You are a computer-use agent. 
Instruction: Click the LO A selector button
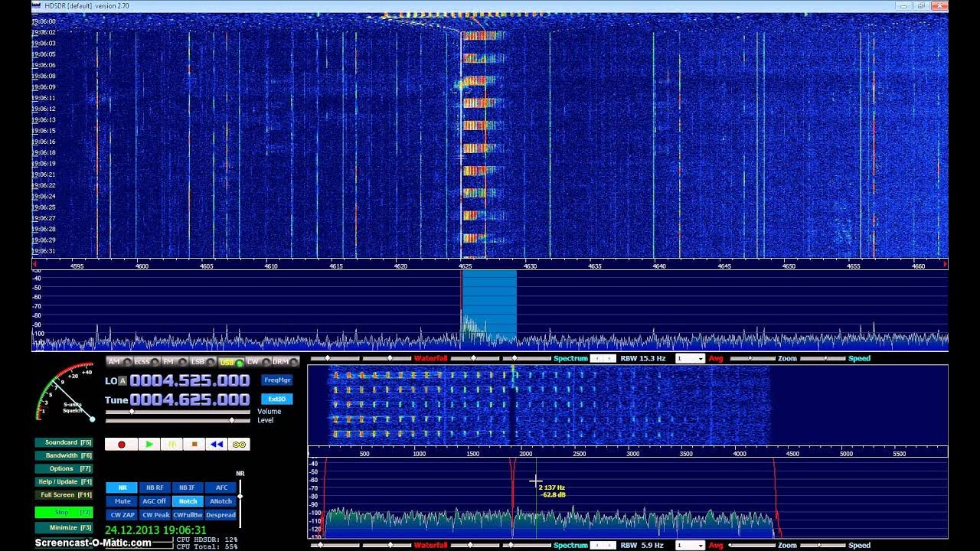pyautogui.click(x=122, y=381)
